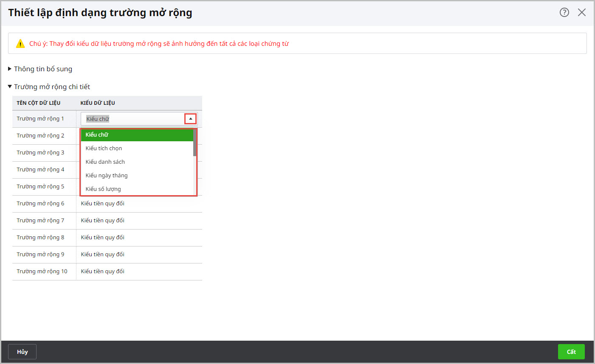Click the KIỂU DỮ LIỆU column header
The image size is (595, 364).
point(98,103)
